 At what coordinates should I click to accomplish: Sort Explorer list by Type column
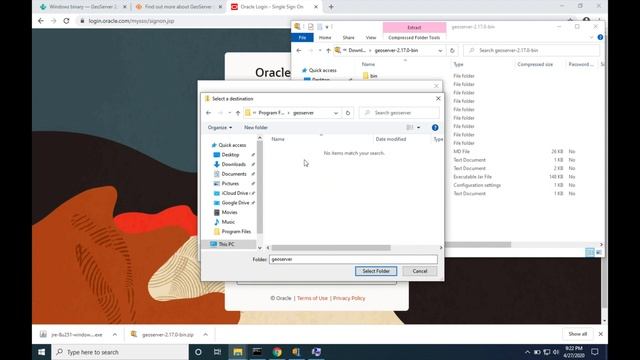458,64
